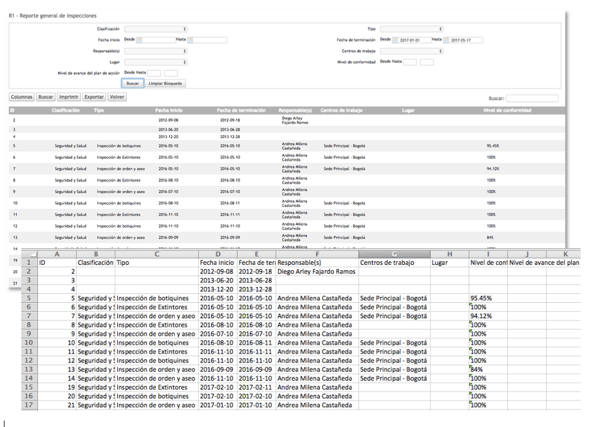
Task: Click the Volver toolbar button
Action: pyautogui.click(x=118, y=98)
